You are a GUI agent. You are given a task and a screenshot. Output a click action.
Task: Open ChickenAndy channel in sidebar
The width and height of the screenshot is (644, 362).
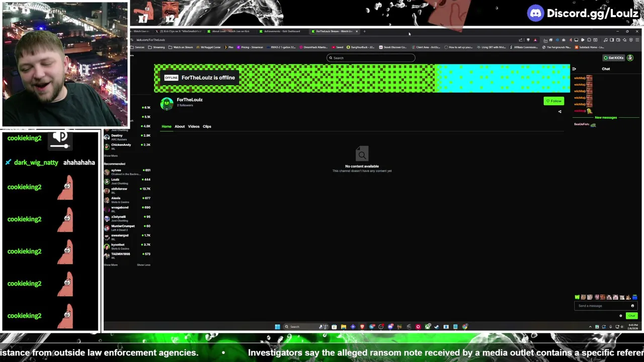coord(126,146)
